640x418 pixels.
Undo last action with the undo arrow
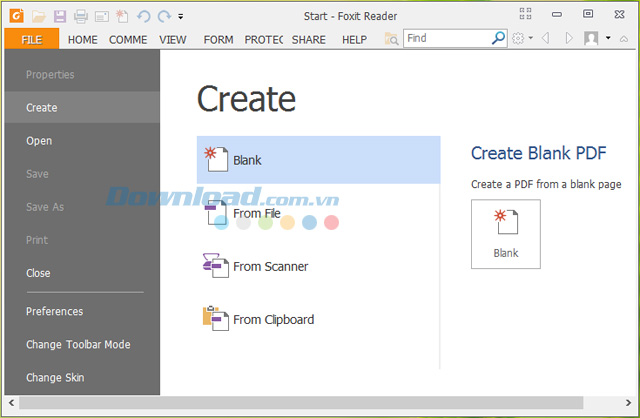click(144, 16)
